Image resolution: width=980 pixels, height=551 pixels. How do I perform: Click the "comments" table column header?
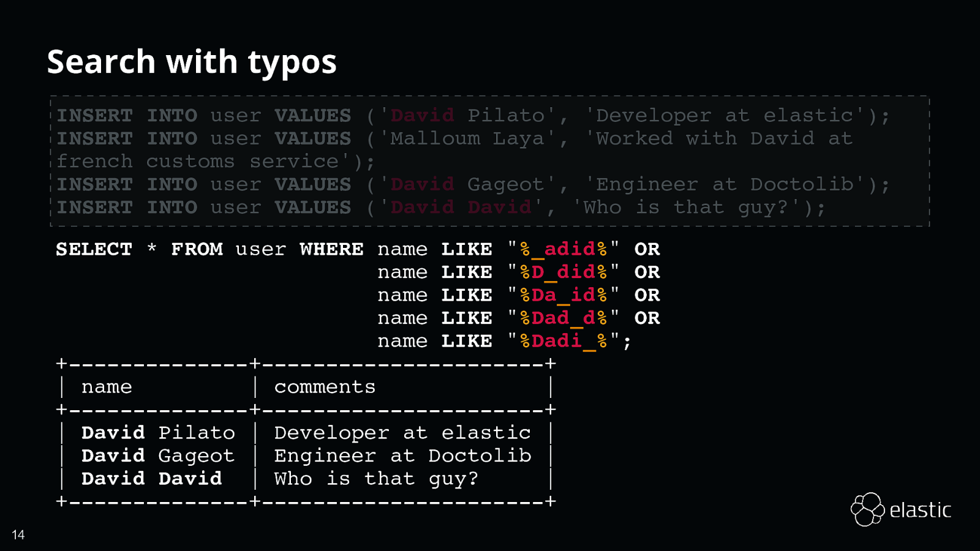(x=325, y=387)
